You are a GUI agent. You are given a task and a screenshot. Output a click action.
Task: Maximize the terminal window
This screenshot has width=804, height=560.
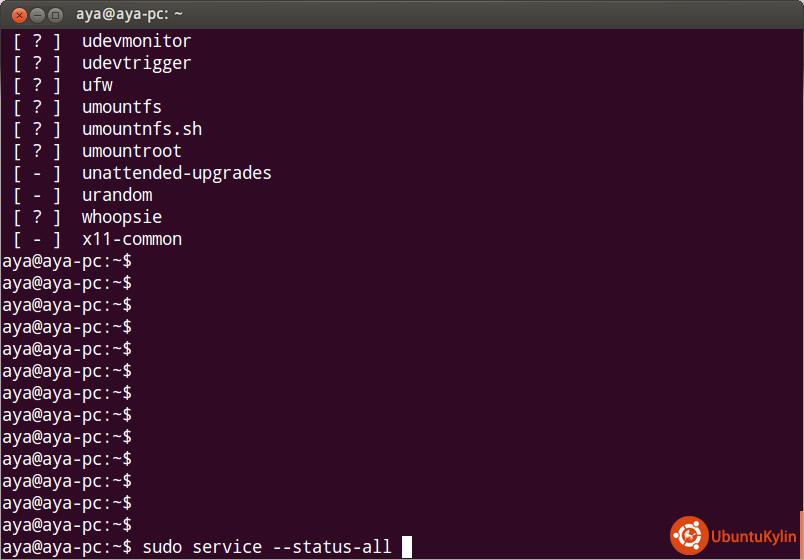(56, 15)
